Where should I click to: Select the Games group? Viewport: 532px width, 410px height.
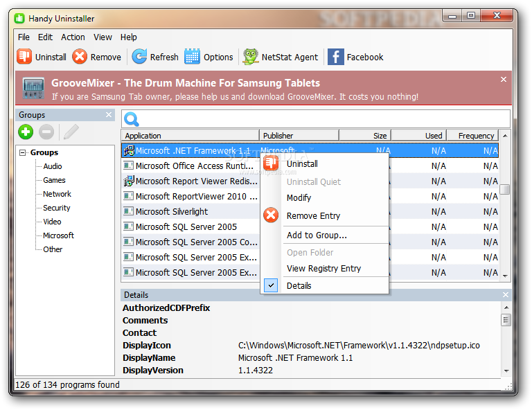[54, 180]
